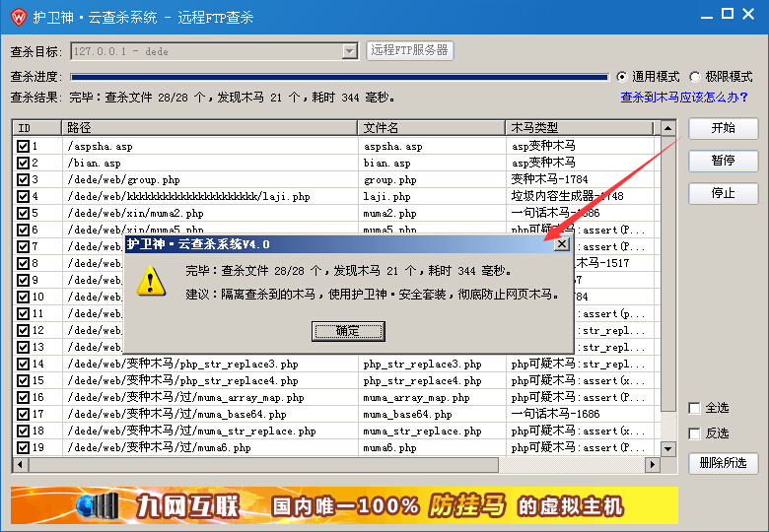Close the 云查杀系统V4.0 dialog
Screen dimensions: 769x532
(x=562, y=243)
